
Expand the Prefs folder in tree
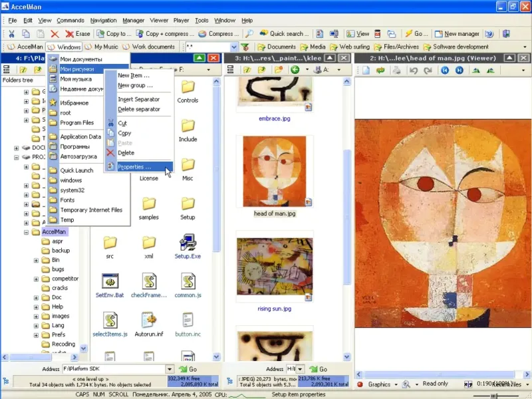click(x=36, y=335)
